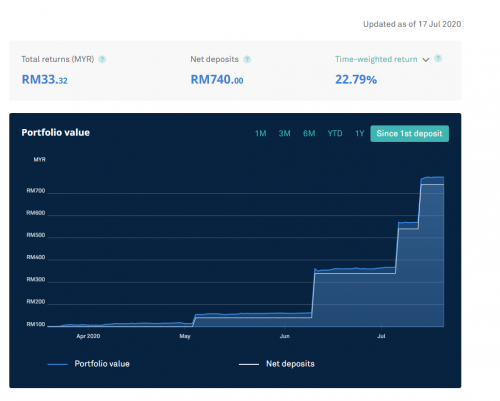Open help icon after Time-weighted return
Screen dimensions: 500x401
click(438, 59)
